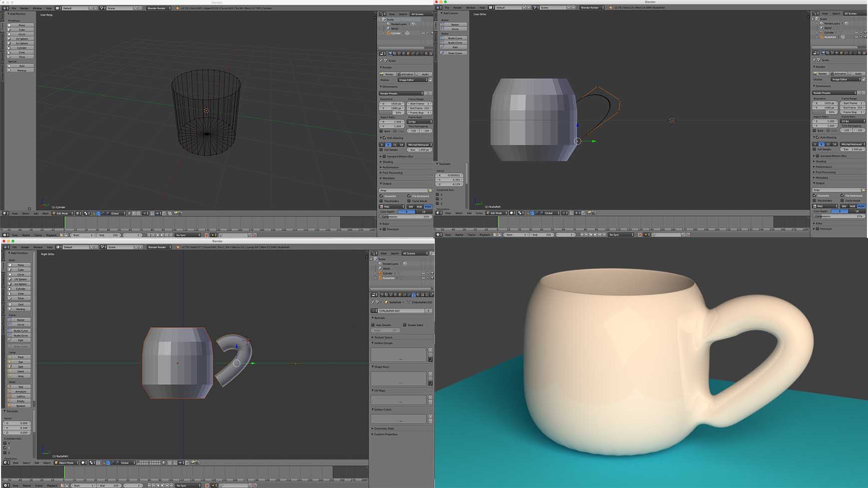Add a Nurbs Curve in the top-right window
This screenshot has width=868, height=488.
pyautogui.click(x=454, y=38)
